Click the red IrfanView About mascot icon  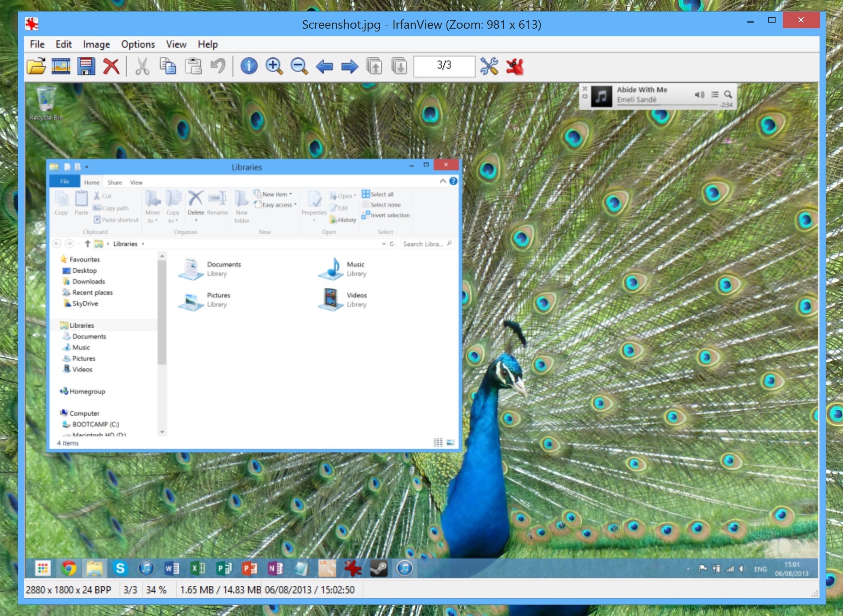[x=515, y=66]
